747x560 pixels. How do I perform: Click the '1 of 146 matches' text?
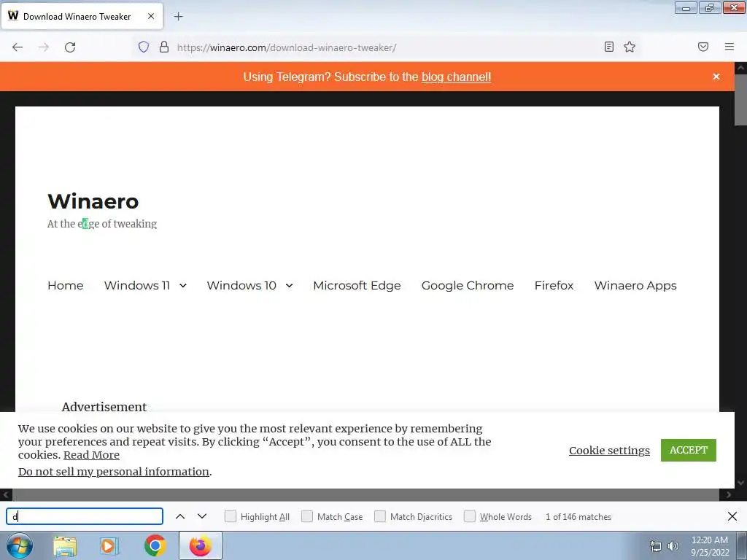(578, 517)
